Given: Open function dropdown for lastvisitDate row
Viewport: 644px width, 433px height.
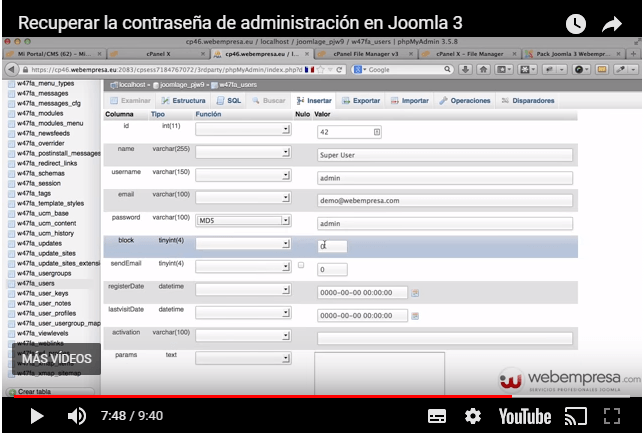Looking at the screenshot, I should [243, 313].
